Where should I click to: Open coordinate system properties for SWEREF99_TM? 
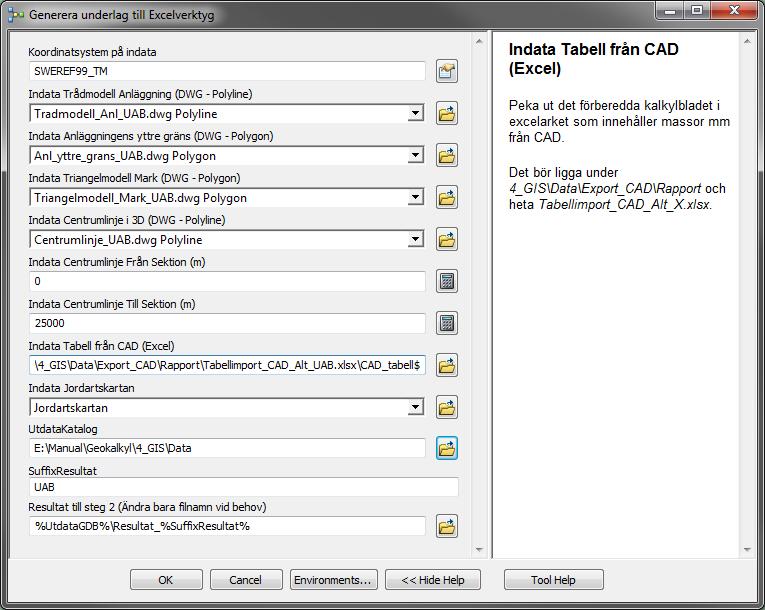point(446,72)
